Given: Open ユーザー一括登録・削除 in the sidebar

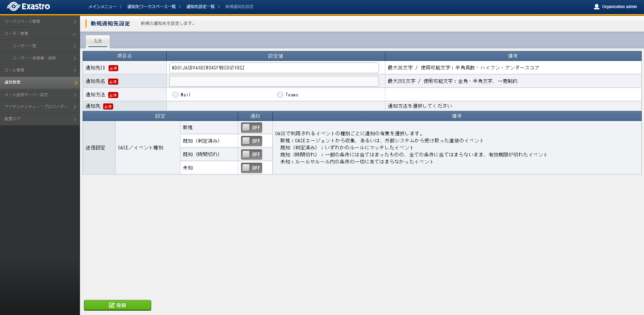Looking at the screenshot, I should [x=34, y=58].
